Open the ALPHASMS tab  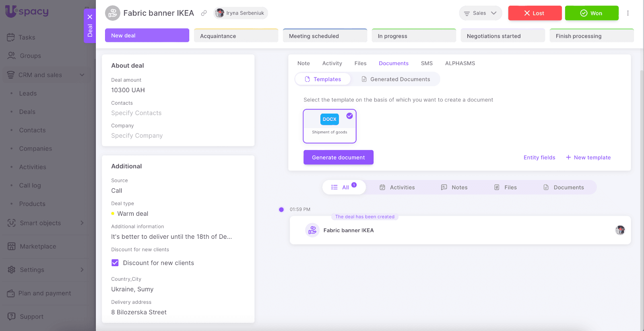(x=460, y=63)
